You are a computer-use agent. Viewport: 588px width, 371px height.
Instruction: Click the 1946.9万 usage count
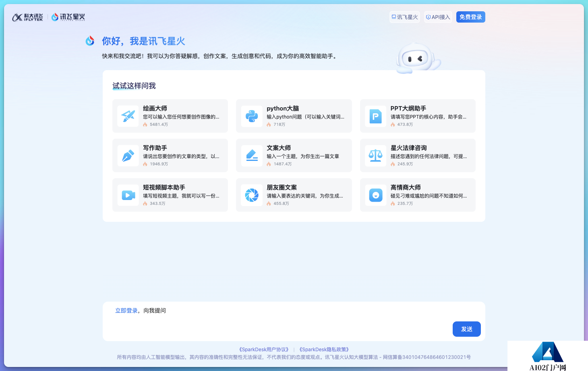pos(159,164)
